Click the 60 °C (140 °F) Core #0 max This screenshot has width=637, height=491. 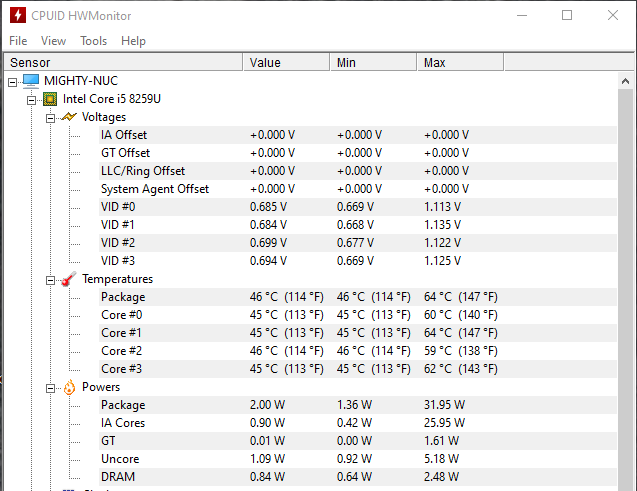[x=461, y=315]
